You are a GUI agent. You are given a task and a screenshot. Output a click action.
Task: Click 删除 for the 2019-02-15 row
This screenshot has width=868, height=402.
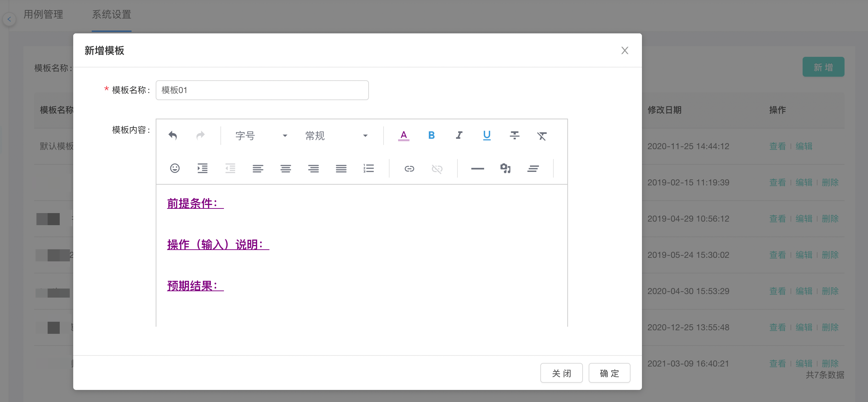pyautogui.click(x=830, y=183)
